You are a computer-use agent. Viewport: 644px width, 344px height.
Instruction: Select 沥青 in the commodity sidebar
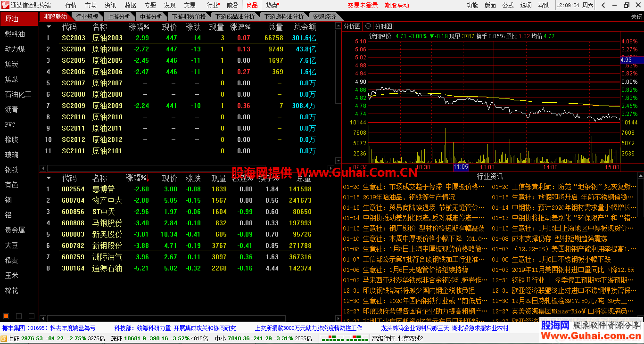tap(12, 109)
